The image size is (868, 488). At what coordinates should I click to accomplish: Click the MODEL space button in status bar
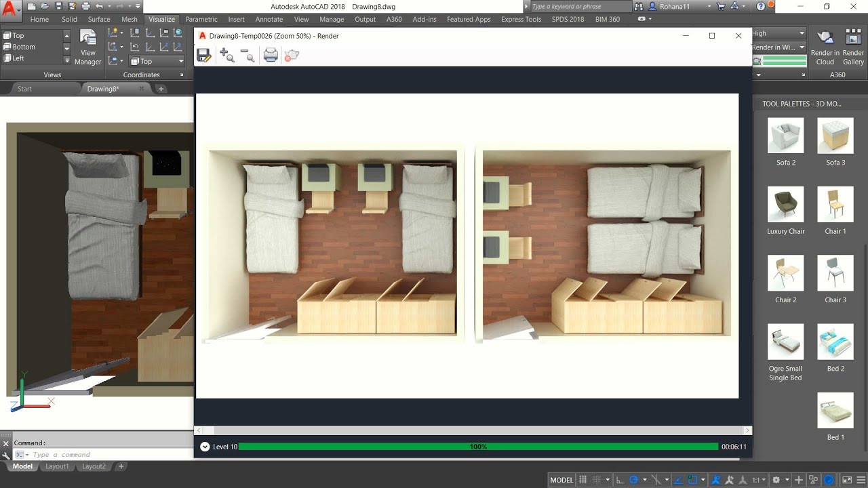pos(561,480)
